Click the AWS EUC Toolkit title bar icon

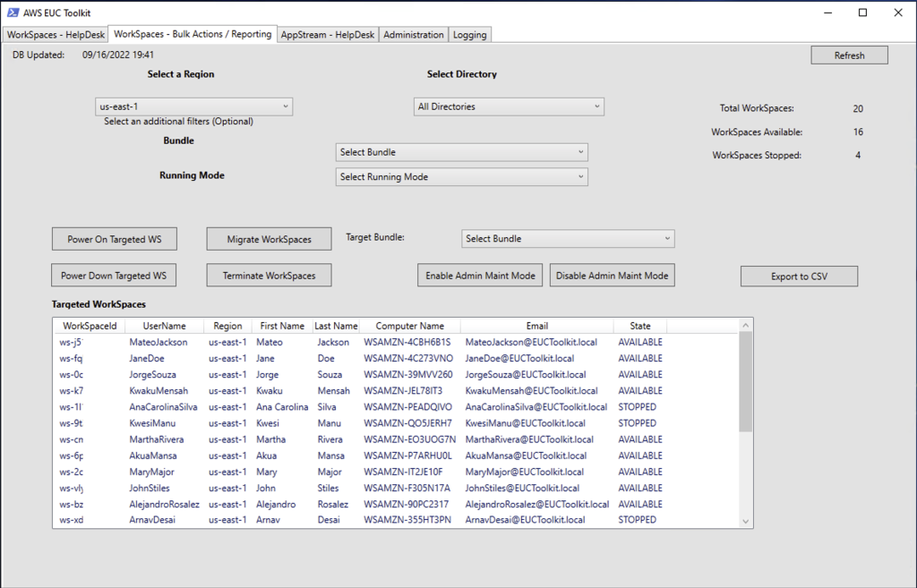[x=12, y=13]
